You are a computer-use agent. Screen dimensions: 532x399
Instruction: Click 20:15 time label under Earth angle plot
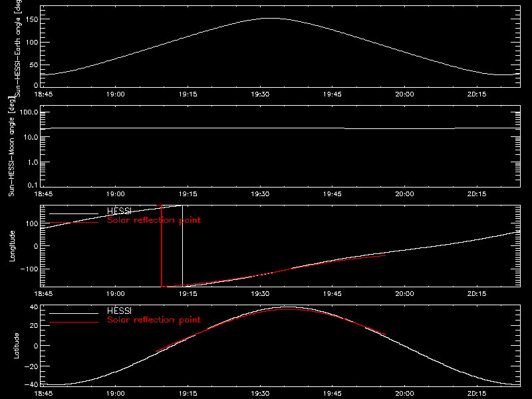477,94
